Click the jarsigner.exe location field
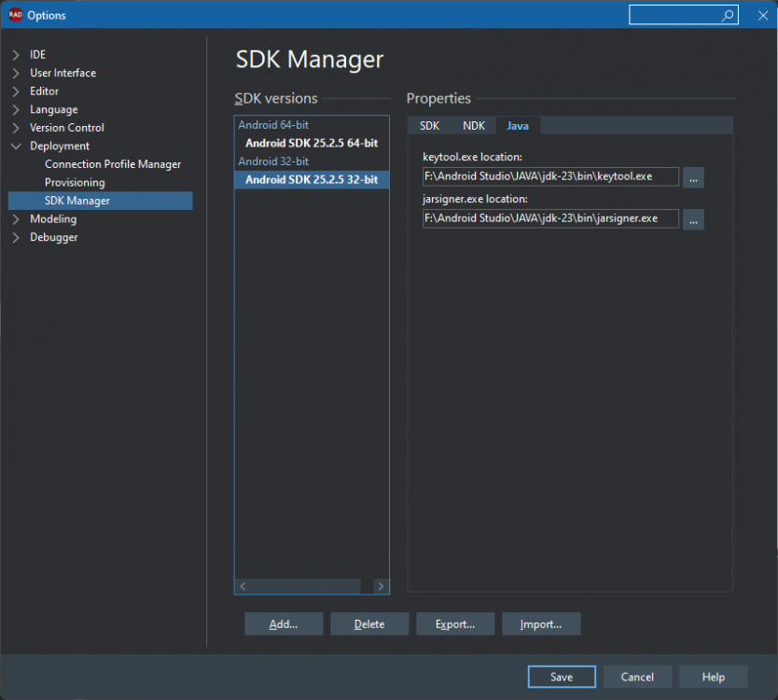 pos(550,218)
